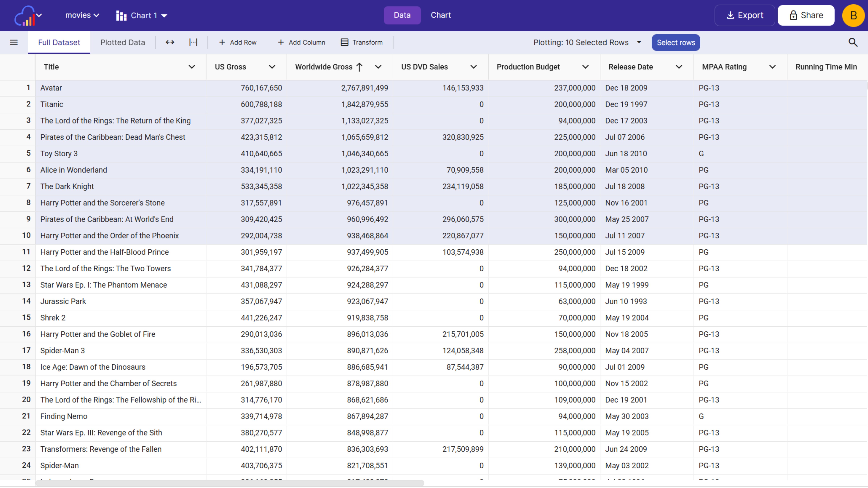Image resolution: width=868 pixels, height=488 pixels.
Task: Switch to the Chart view
Action: [x=440, y=16]
